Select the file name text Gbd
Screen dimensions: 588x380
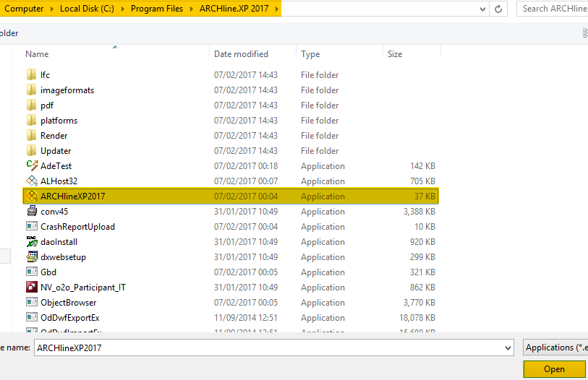48,272
